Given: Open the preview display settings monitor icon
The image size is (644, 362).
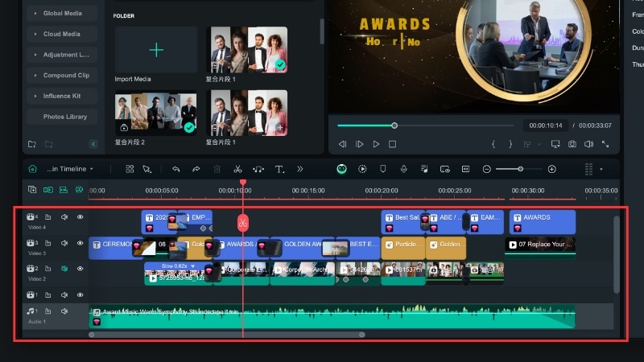Looking at the screenshot, I should point(555,144).
